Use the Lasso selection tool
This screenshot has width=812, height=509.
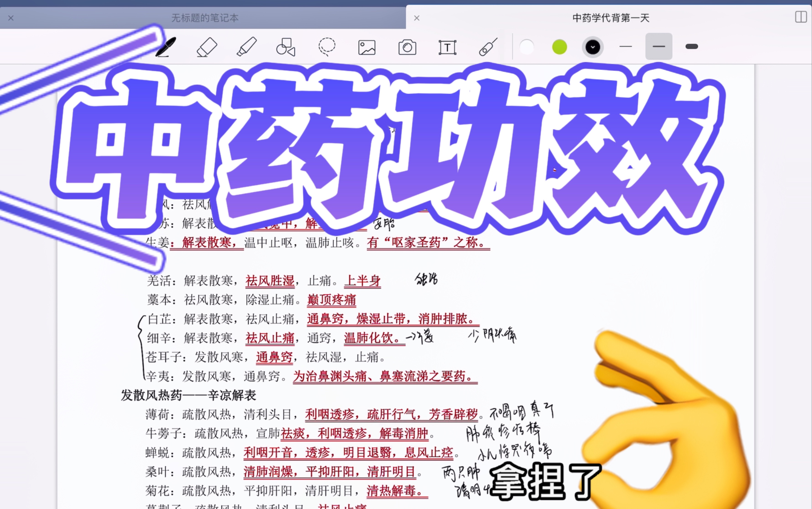pyautogui.click(x=327, y=47)
